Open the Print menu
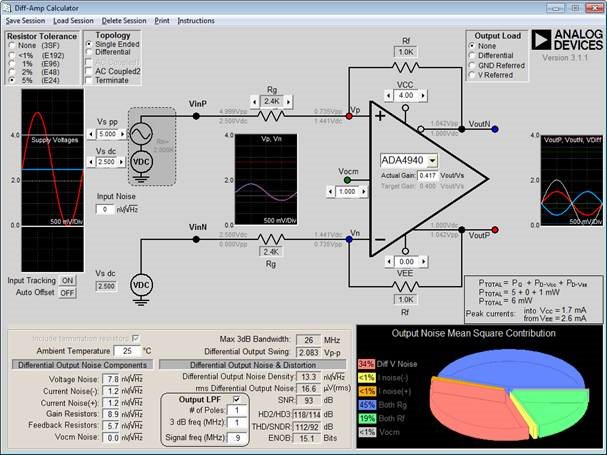Image resolution: width=607 pixels, height=455 pixels. point(162,21)
